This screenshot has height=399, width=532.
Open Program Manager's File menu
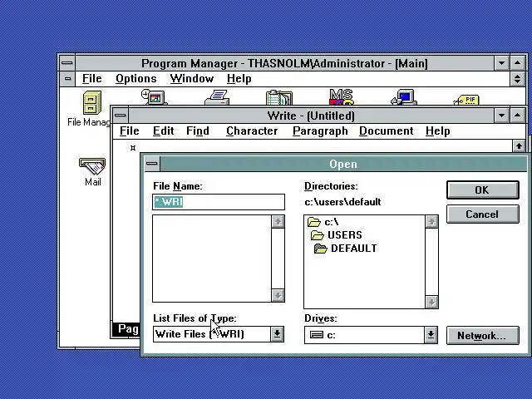[92, 79]
